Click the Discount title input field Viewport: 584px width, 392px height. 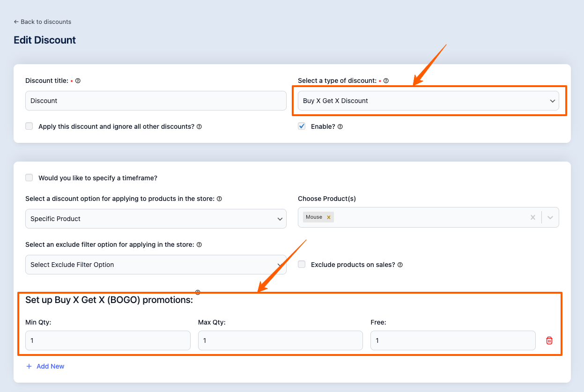(x=155, y=101)
